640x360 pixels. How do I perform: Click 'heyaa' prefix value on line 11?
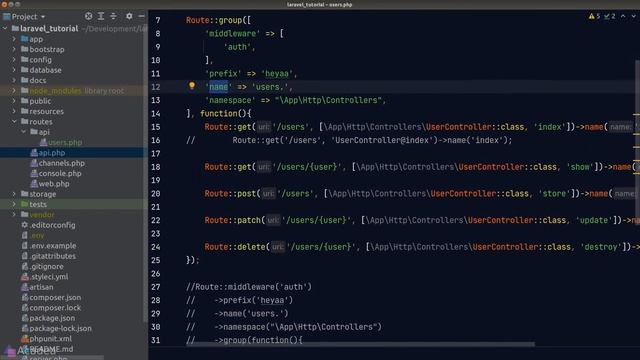pos(277,74)
